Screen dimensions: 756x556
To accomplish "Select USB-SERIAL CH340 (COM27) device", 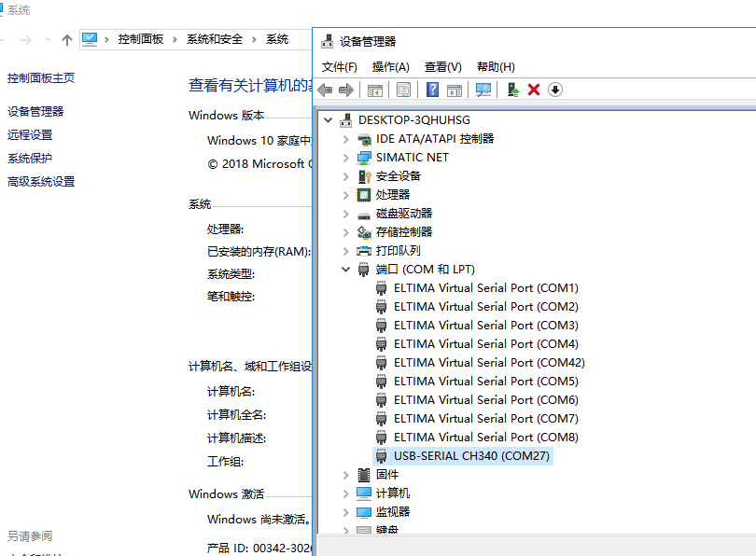I will (471, 456).
